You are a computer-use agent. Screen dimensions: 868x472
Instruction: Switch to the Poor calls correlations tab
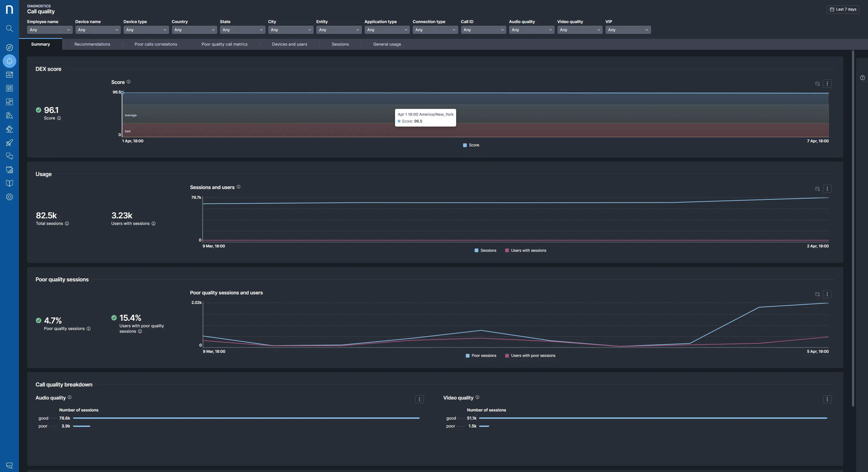coord(156,44)
